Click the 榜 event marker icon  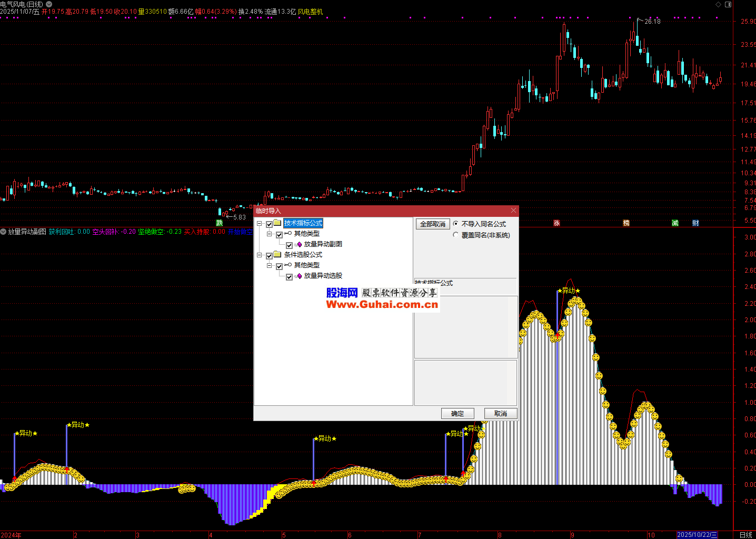coord(626,223)
